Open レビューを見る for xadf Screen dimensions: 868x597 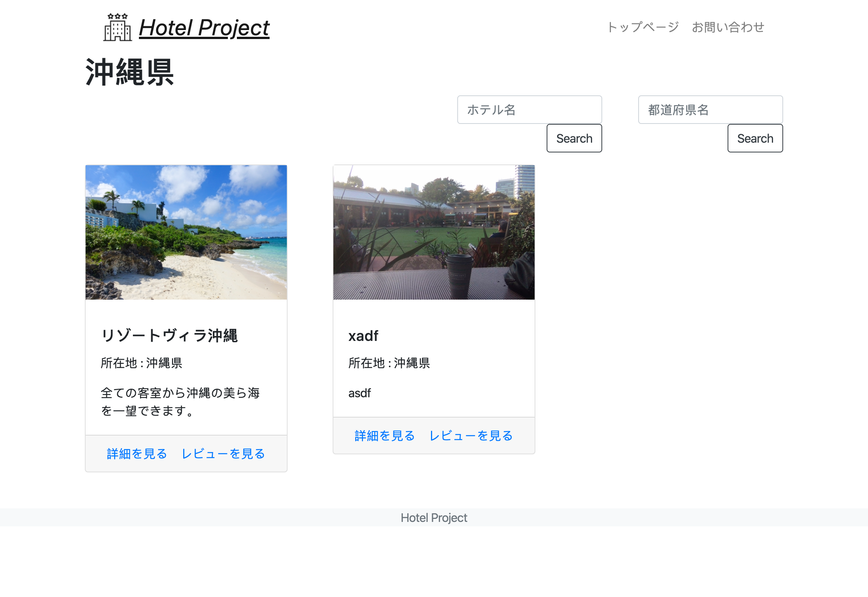pos(470,436)
